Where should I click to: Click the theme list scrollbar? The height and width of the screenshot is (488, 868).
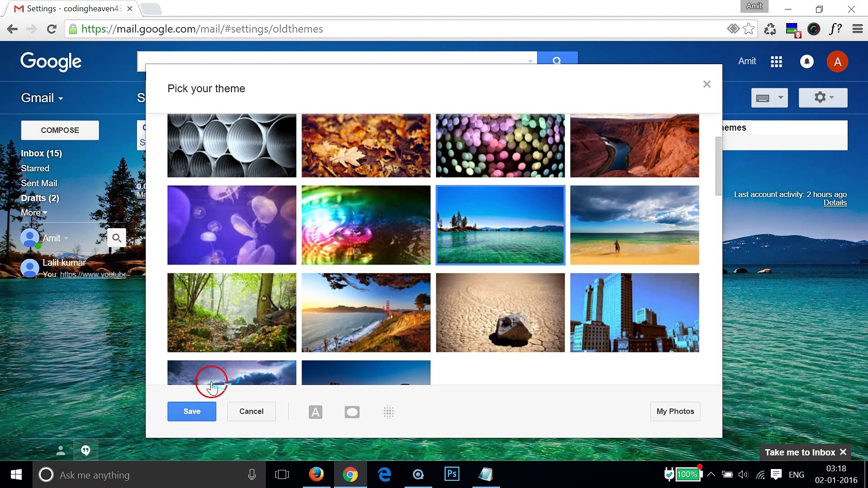[718, 166]
